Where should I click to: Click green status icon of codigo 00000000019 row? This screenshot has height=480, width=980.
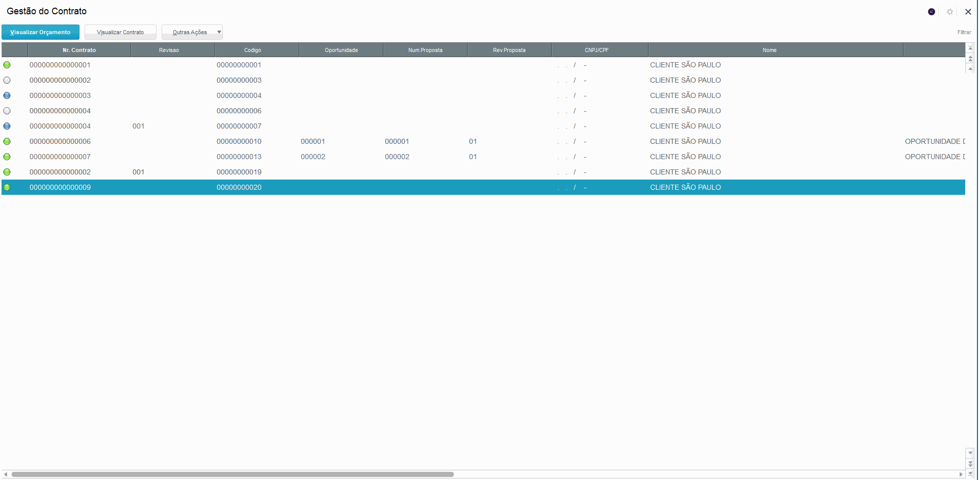[7, 172]
